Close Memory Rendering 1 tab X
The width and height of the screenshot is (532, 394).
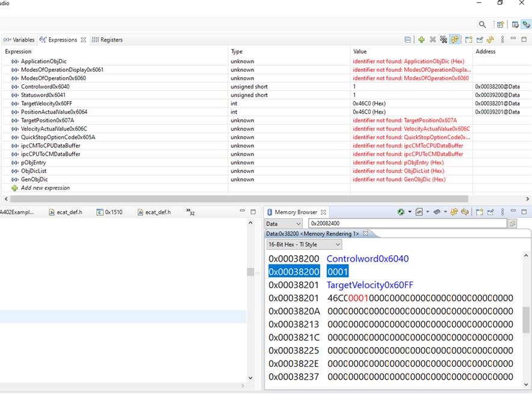(x=365, y=233)
